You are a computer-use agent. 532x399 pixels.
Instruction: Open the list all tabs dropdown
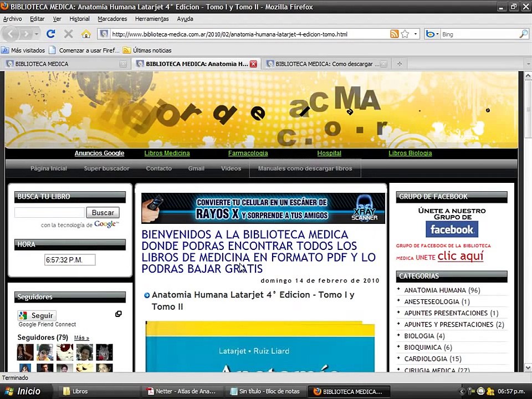tap(528, 64)
